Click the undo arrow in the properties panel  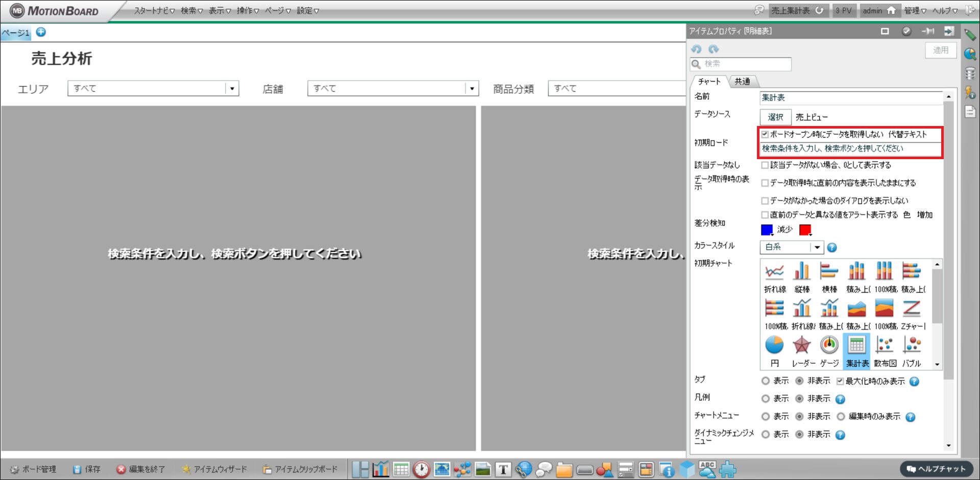click(697, 49)
